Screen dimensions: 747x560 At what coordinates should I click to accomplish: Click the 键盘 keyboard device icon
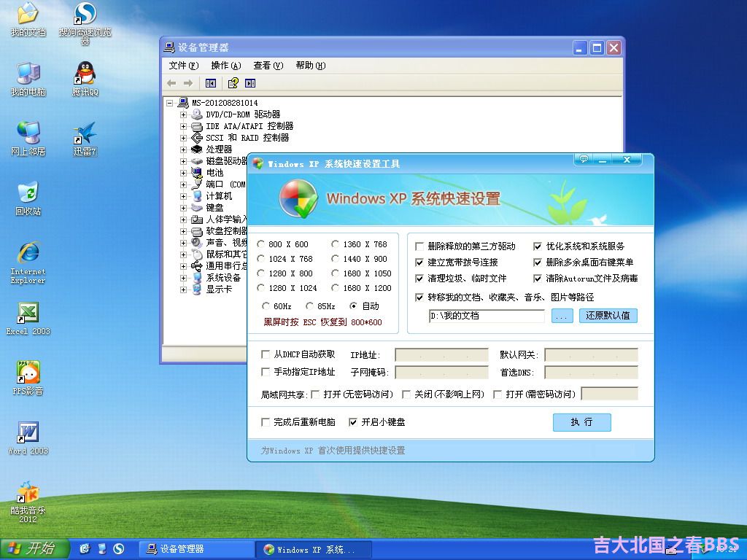197,208
